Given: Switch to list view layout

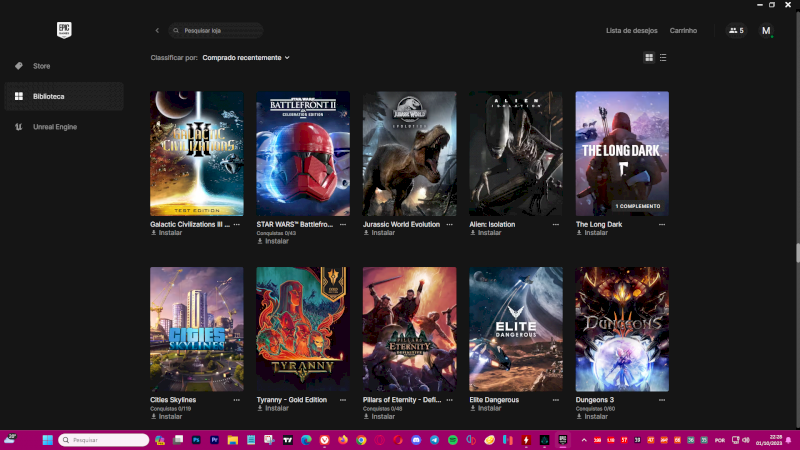Looking at the screenshot, I should 663,58.
